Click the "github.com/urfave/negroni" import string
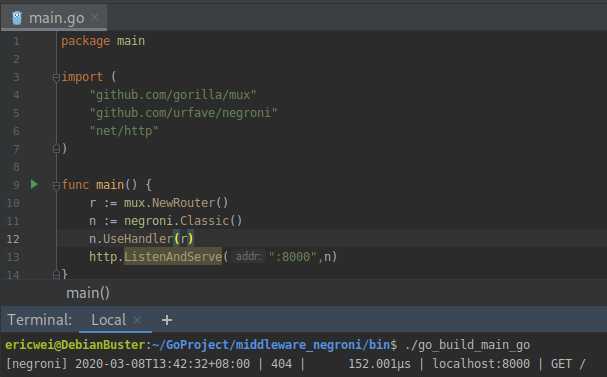607x377 pixels. (183, 113)
